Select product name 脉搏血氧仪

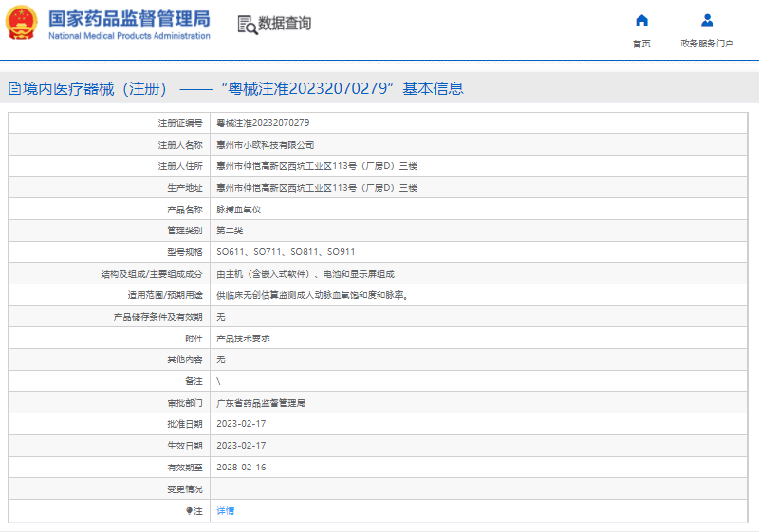click(x=239, y=210)
